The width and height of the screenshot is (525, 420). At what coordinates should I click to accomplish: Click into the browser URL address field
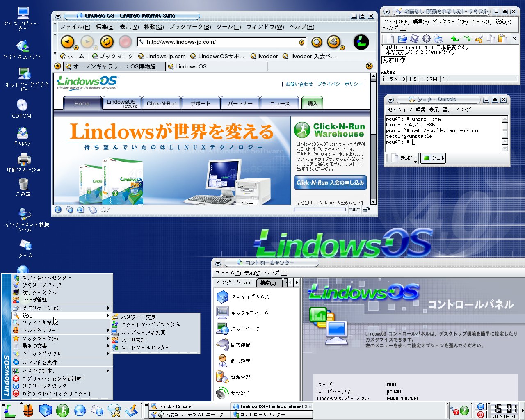[x=222, y=42]
